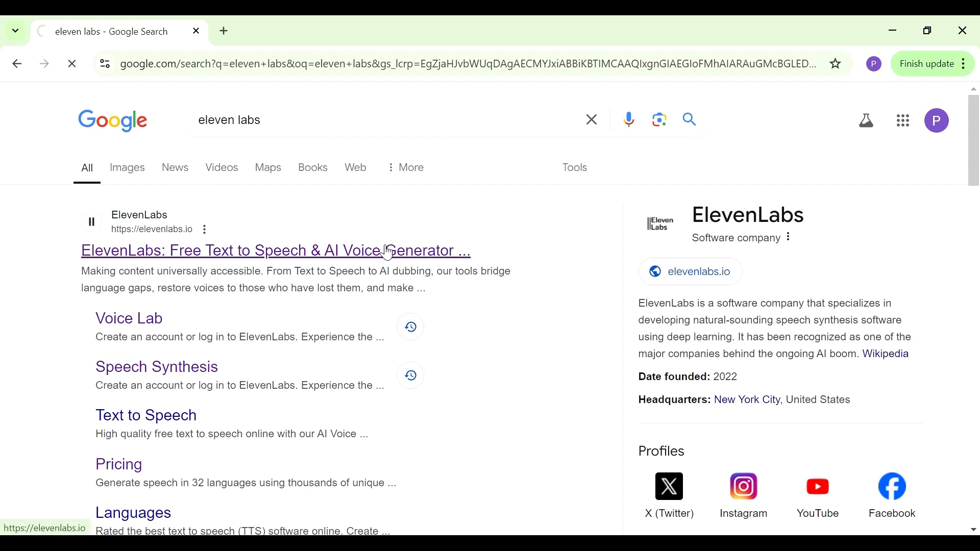980x551 pixels.
Task: Click the address bar URL field
Action: tap(468, 64)
